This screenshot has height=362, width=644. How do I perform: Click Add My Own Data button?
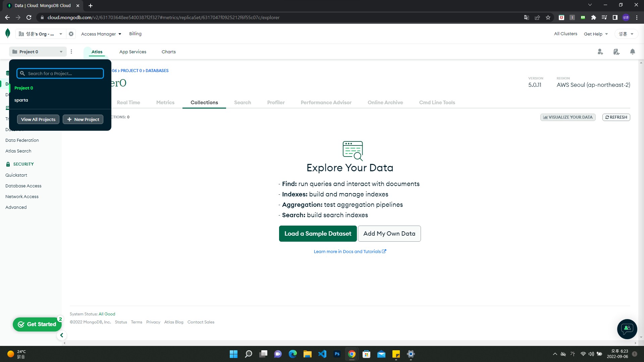pyautogui.click(x=389, y=234)
